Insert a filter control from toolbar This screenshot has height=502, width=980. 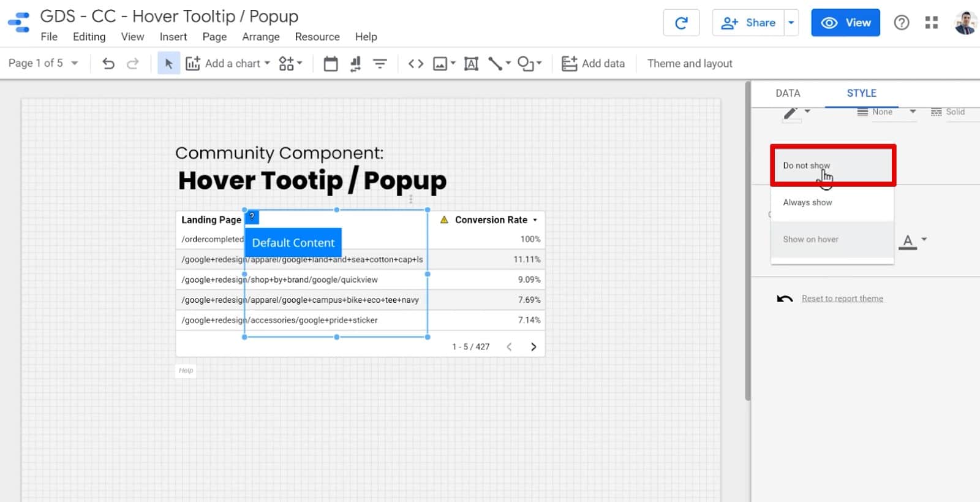pyautogui.click(x=380, y=64)
